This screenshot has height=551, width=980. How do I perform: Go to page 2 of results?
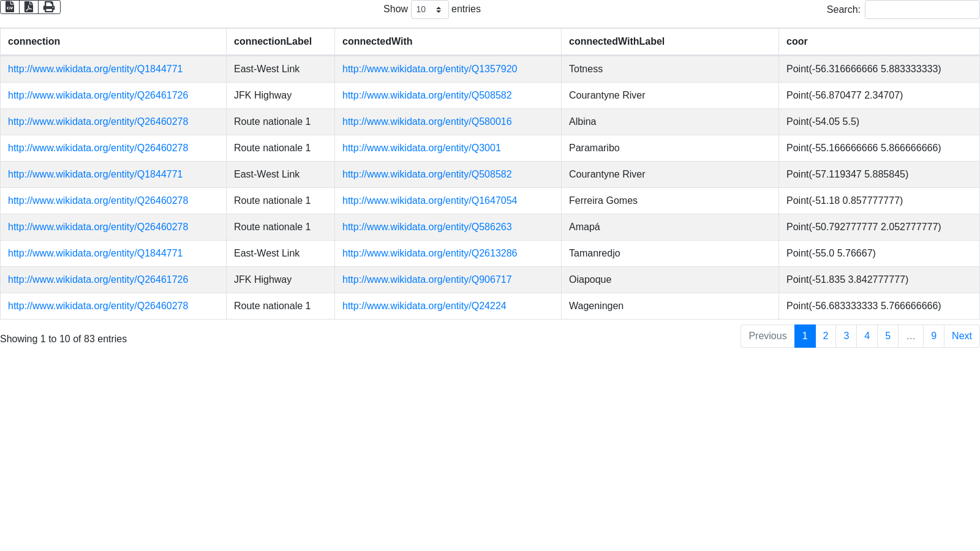pos(826,336)
